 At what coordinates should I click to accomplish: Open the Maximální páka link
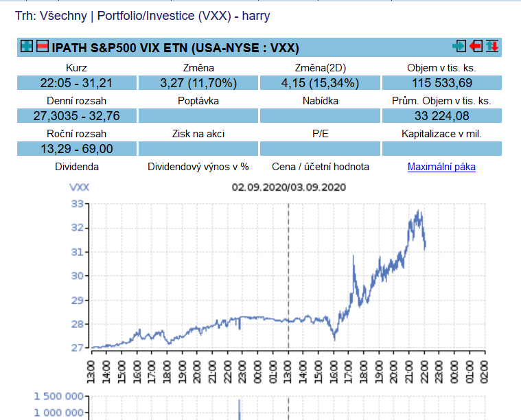(x=441, y=167)
